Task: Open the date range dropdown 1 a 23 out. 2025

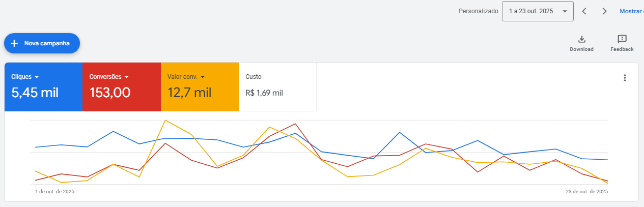Action: 538,11
